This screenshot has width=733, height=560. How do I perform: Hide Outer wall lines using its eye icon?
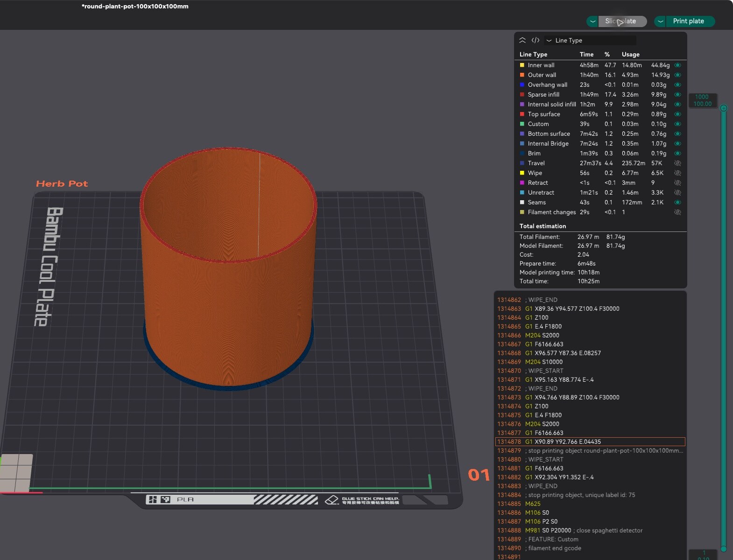coord(677,75)
